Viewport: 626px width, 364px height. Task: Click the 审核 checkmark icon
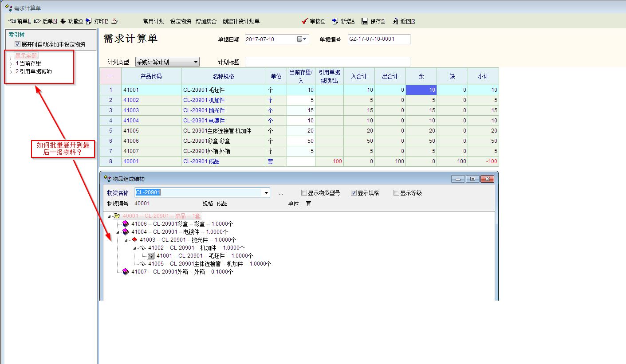[304, 21]
